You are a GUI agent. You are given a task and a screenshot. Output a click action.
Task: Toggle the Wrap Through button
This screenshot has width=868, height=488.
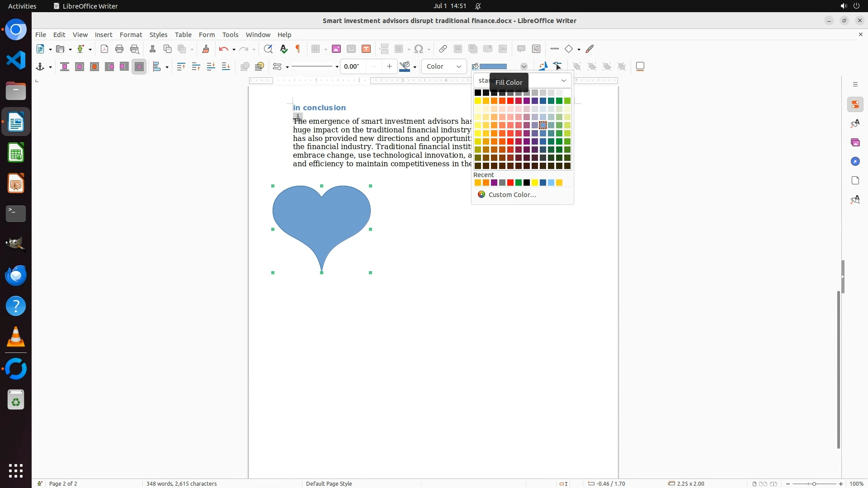(x=139, y=67)
